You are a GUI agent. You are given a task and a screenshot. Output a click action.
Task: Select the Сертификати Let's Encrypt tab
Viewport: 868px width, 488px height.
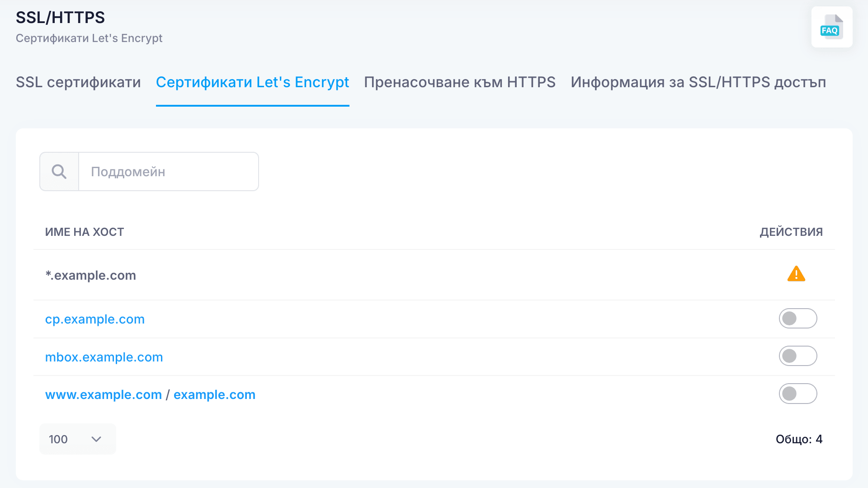pos(252,82)
